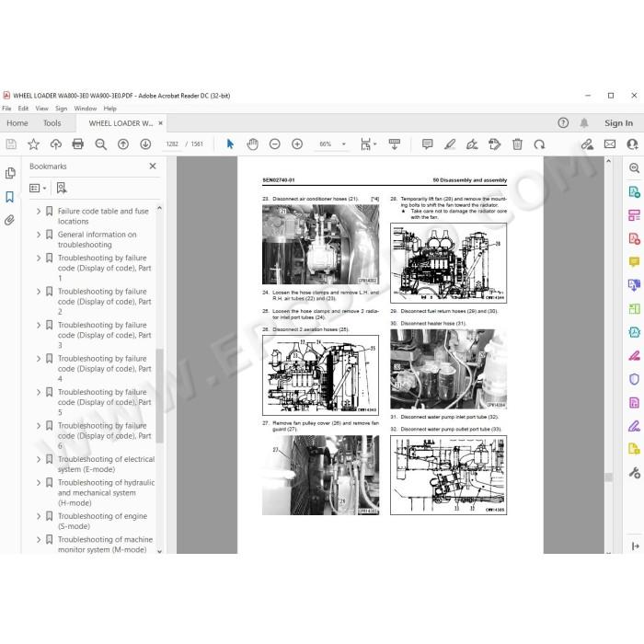The image size is (644, 644).
Task: Show Page Thumbnails panel
Action: point(10,173)
